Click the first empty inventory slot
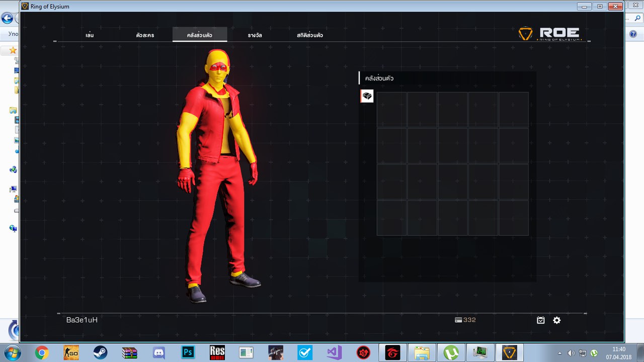Viewport: 644px width, 362px height. point(391,109)
